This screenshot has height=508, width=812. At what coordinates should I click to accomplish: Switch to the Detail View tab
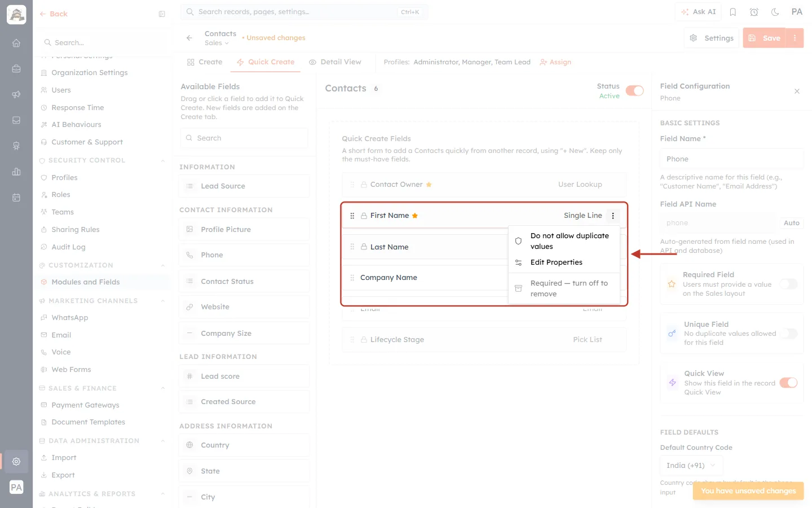[x=335, y=62]
